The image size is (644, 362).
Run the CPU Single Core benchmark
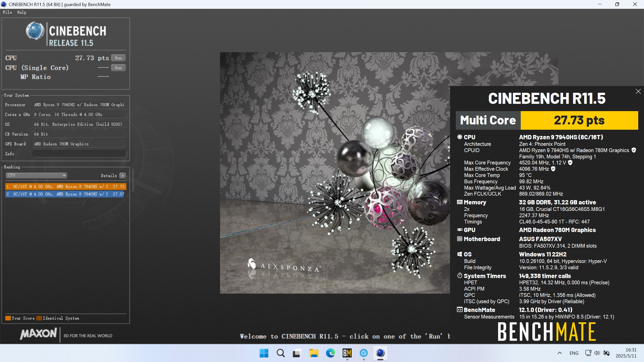coord(118,68)
